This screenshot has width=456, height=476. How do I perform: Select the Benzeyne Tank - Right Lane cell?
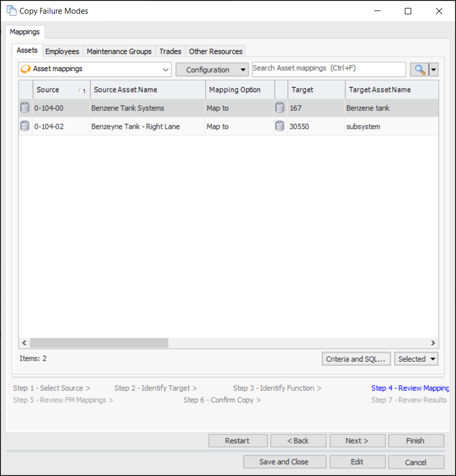pyautogui.click(x=148, y=127)
